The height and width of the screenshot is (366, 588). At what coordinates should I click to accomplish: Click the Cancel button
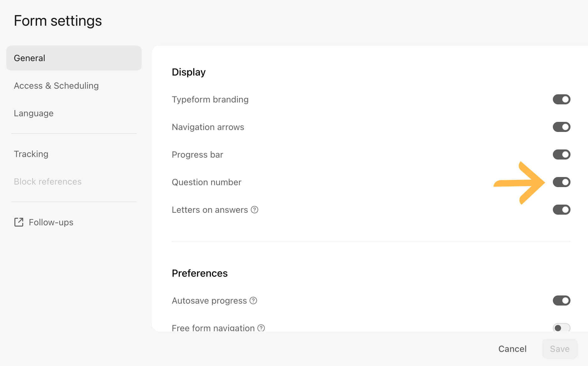[512, 349]
